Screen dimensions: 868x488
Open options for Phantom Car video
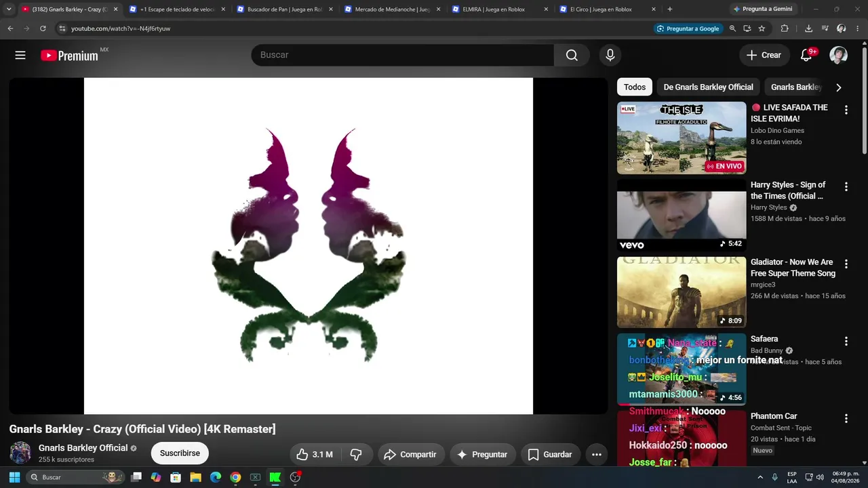tap(846, 419)
